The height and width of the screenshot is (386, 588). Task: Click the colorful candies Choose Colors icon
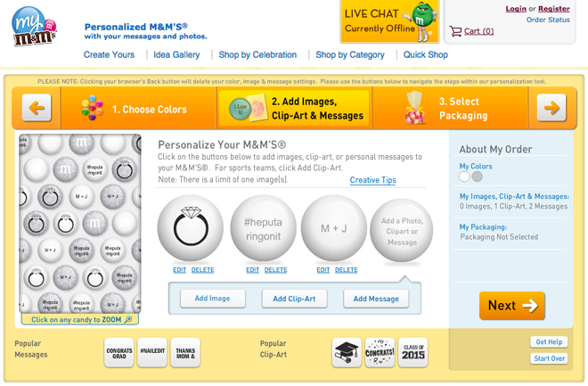coord(92,108)
